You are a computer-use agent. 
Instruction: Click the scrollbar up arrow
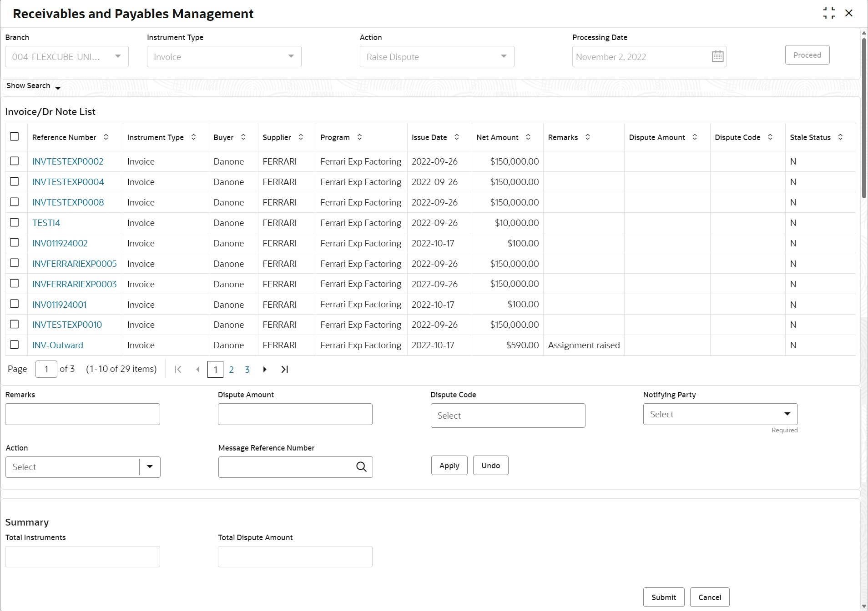pos(864,33)
